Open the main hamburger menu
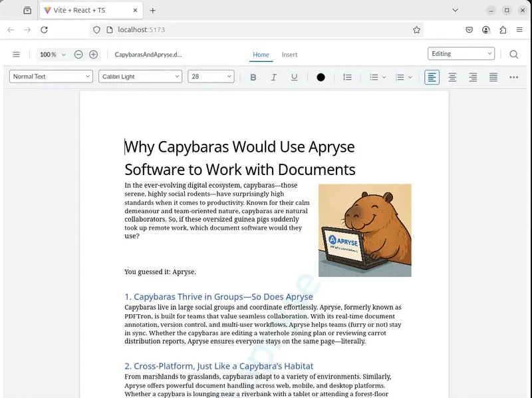Screen dimensions: 532x398 [x=17, y=54]
